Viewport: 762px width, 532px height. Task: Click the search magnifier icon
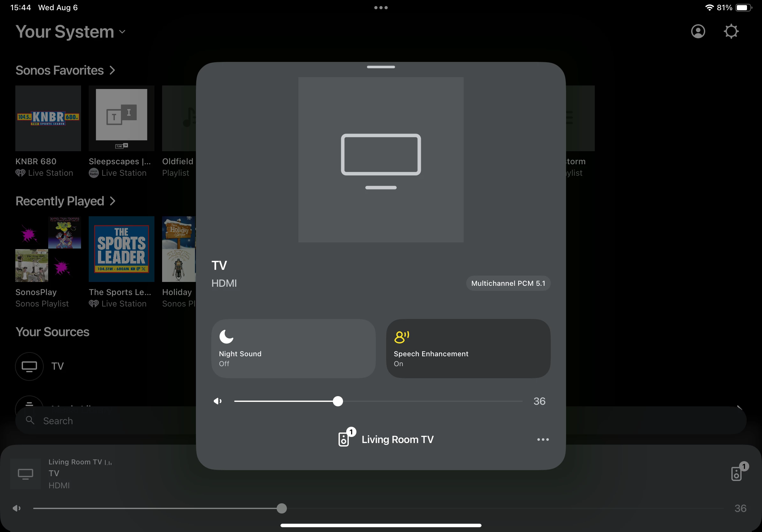pyautogui.click(x=30, y=420)
